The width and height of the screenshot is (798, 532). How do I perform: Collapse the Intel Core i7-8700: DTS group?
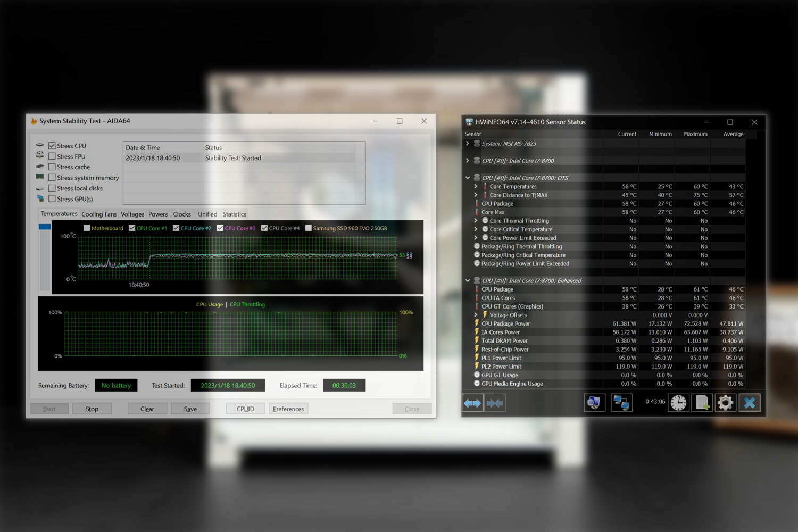[468, 178]
